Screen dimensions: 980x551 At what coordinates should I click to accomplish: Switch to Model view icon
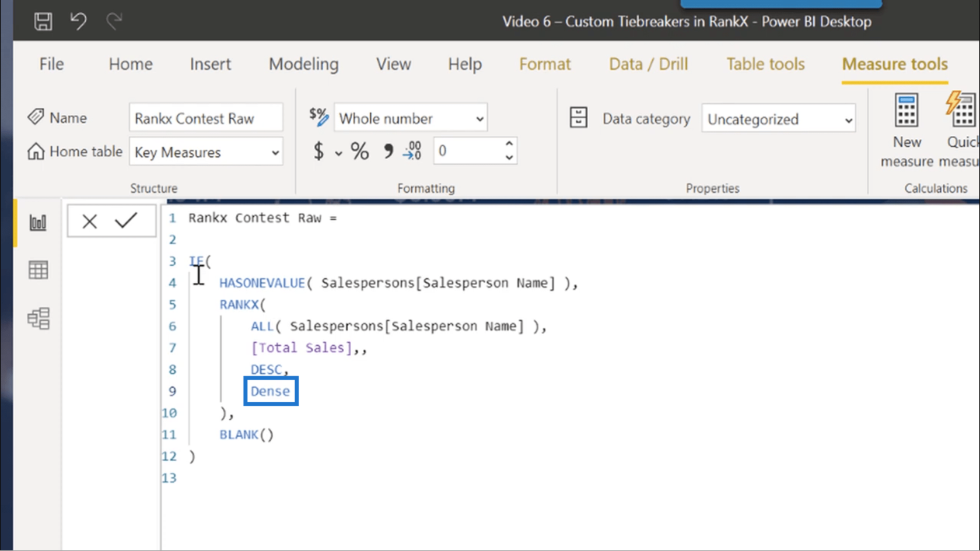(38, 318)
